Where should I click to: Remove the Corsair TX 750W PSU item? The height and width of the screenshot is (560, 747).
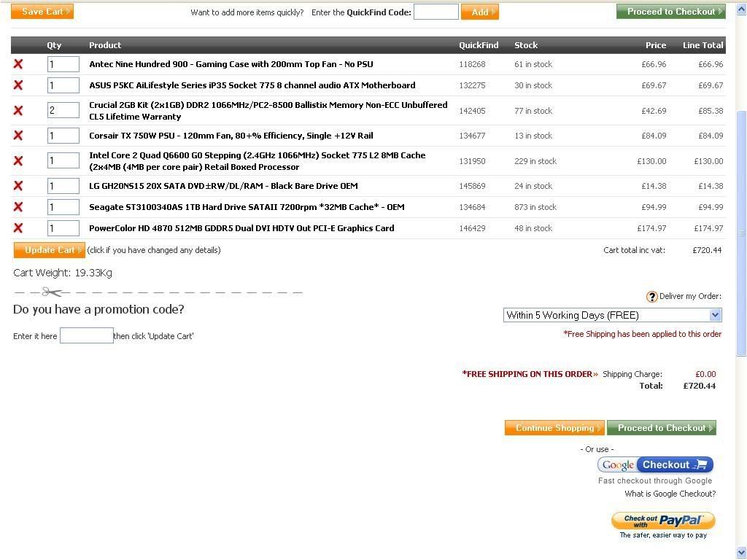point(18,135)
